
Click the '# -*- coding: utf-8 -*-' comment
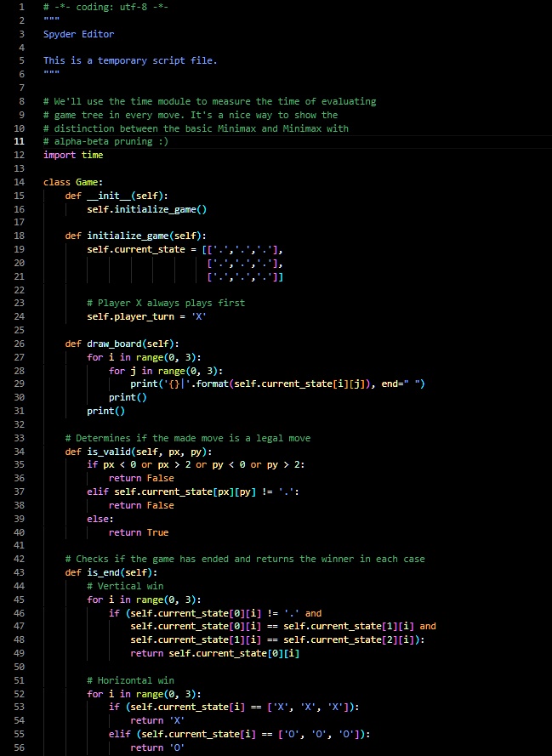pyautogui.click(x=105, y=8)
